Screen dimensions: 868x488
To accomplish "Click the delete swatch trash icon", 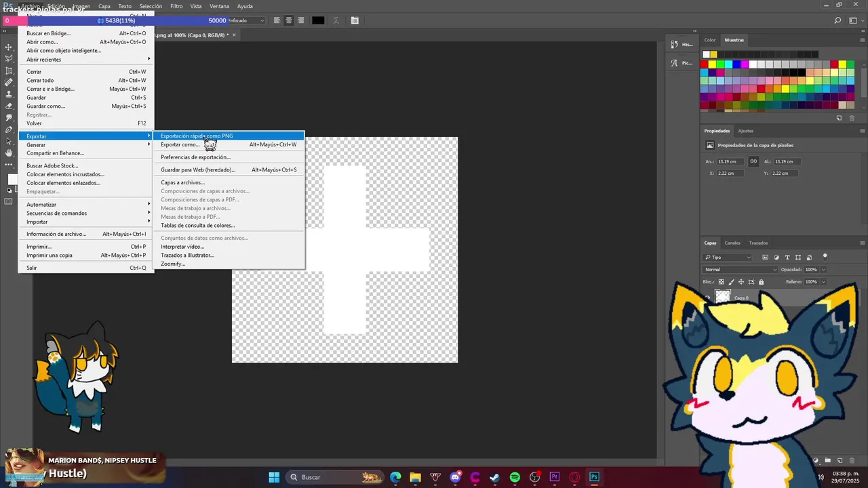I will click(852, 118).
